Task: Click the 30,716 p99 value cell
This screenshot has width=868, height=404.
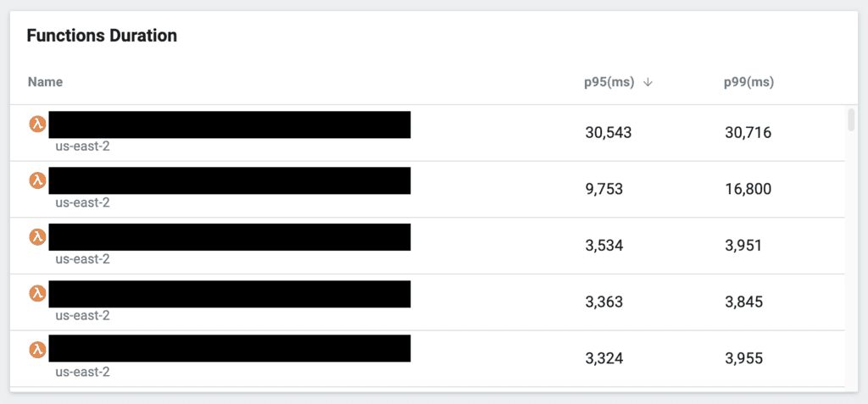Action: tap(748, 133)
